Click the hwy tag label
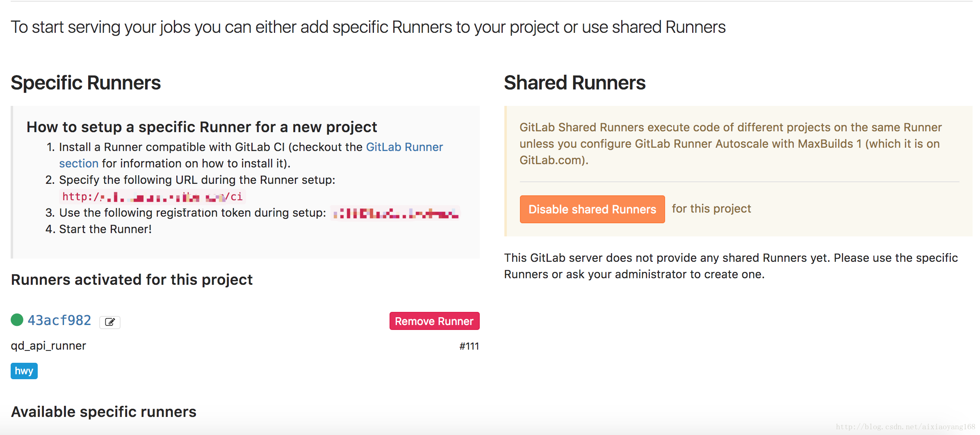Viewport: 980px width, 435px height. [x=24, y=371]
